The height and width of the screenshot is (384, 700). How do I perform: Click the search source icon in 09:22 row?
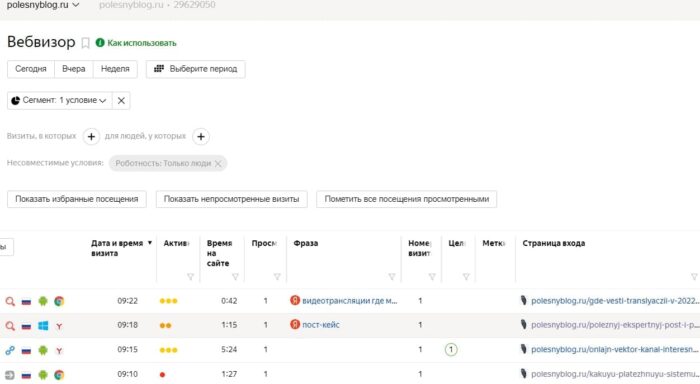(10, 301)
